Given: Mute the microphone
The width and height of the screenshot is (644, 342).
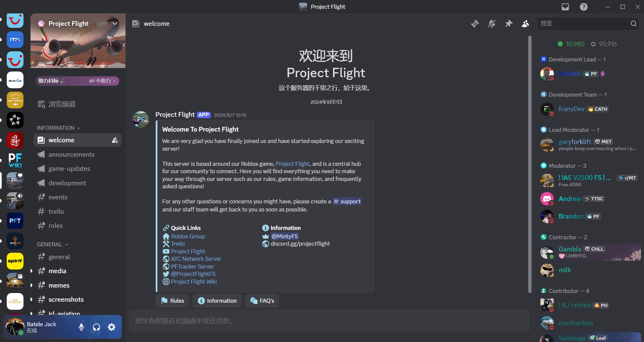Looking at the screenshot, I should 81,327.
